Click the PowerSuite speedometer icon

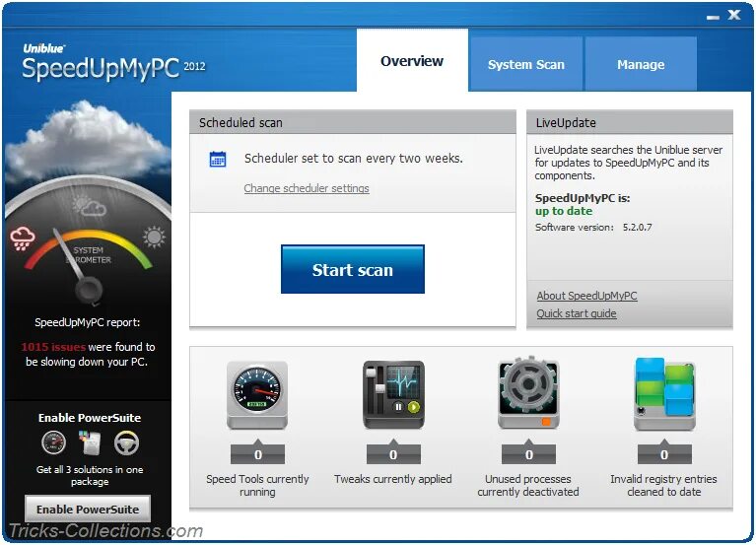pos(53,443)
